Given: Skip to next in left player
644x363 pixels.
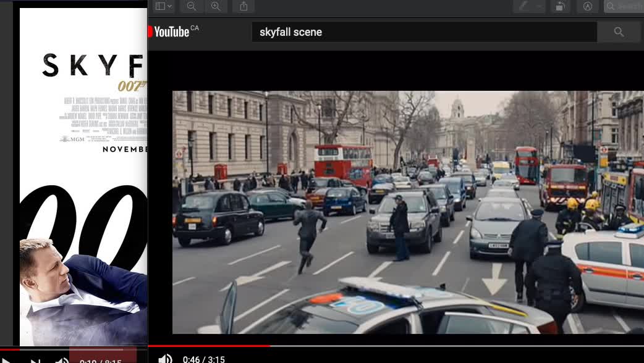Looking at the screenshot, I should click(35, 361).
